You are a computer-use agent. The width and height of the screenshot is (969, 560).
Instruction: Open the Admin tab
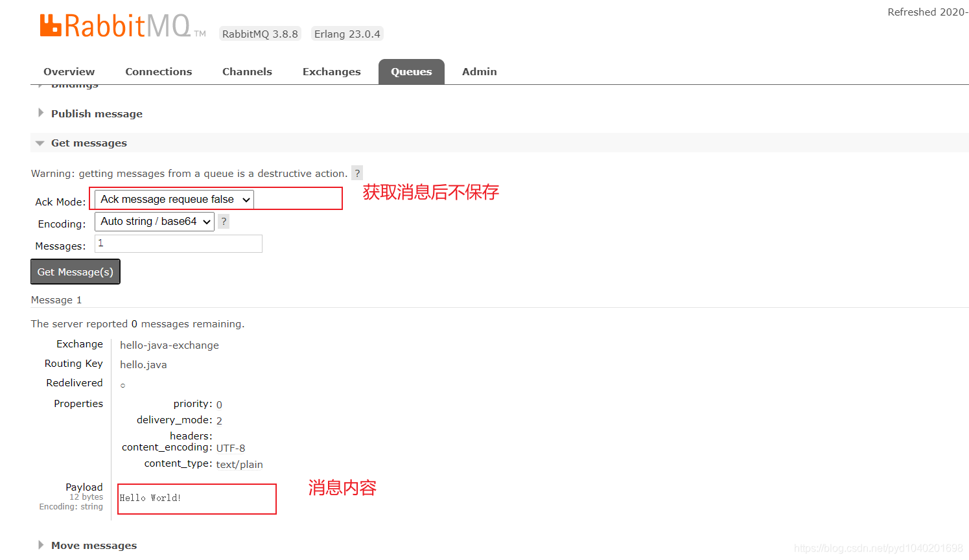pos(480,72)
